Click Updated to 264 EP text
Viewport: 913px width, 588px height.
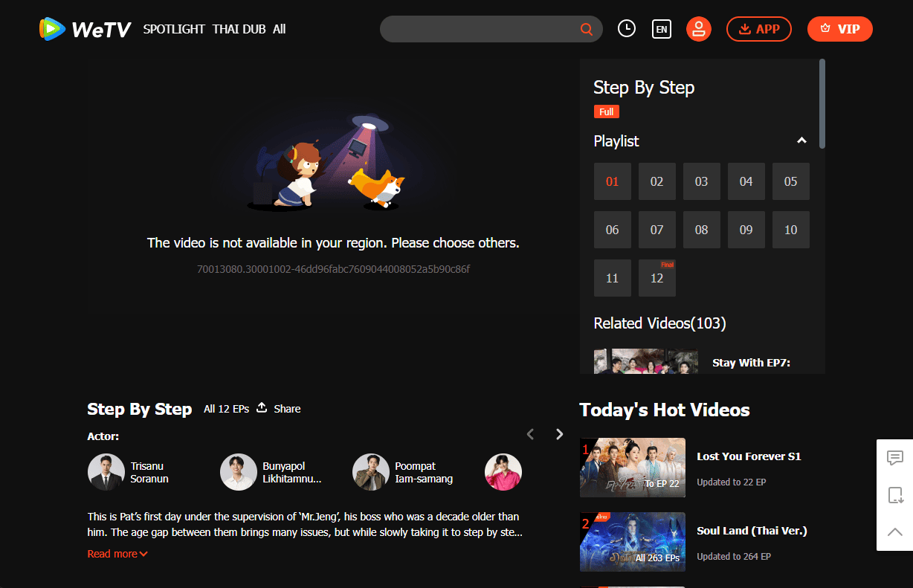[x=734, y=556]
